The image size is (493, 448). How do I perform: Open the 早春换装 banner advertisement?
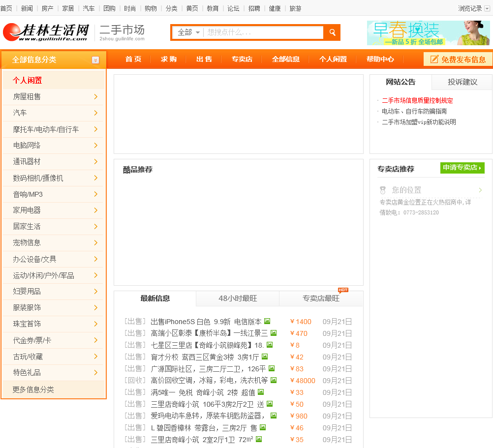point(428,33)
